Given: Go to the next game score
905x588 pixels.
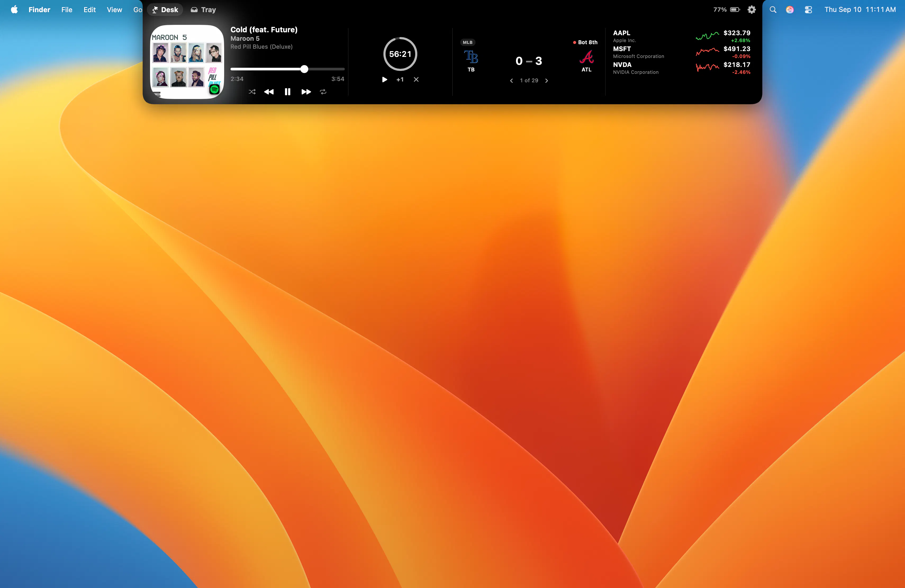Looking at the screenshot, I should pyautogui.click(x=546, y=81).
